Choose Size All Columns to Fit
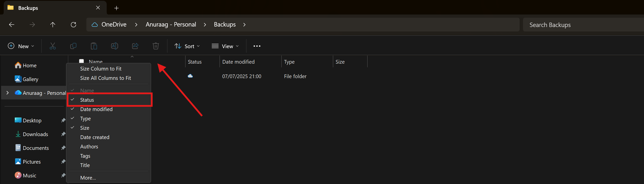Screen dimensions: 644x184 point(109,78)
